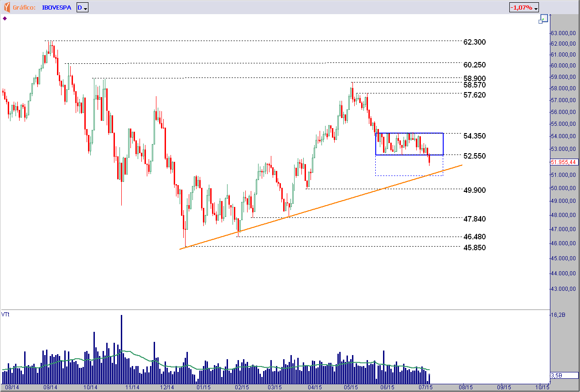Click the 16,2B volume scale label

pyautogui.click(x=559, y=315)
